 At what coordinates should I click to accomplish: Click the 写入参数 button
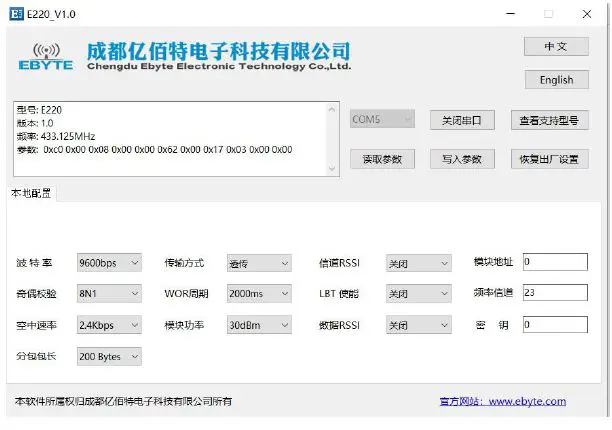pyautogui.click(x=462, y=159)
